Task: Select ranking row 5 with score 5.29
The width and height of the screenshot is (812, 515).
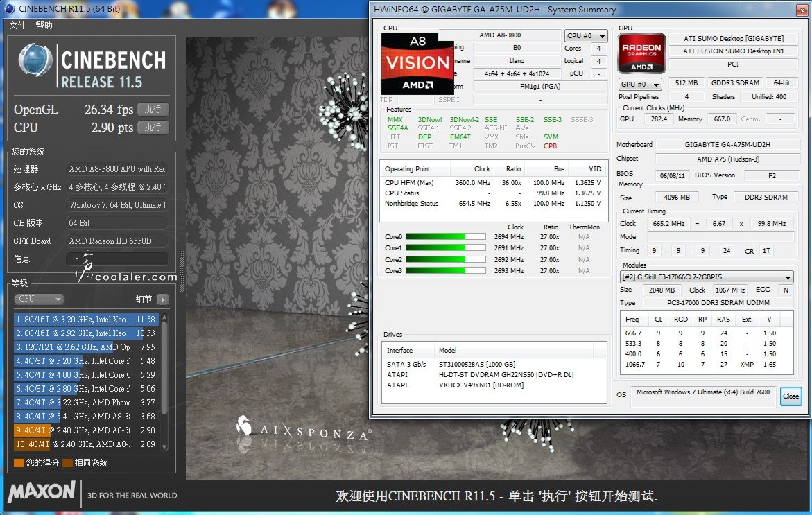Action: (x=86, y=375)
